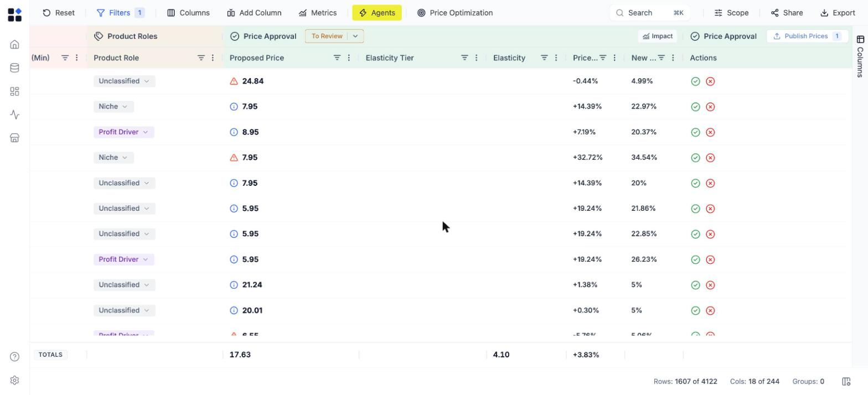
Task: Open the Profit Driver role dropdown for 8.95
Action: click(x=124, y=132)
